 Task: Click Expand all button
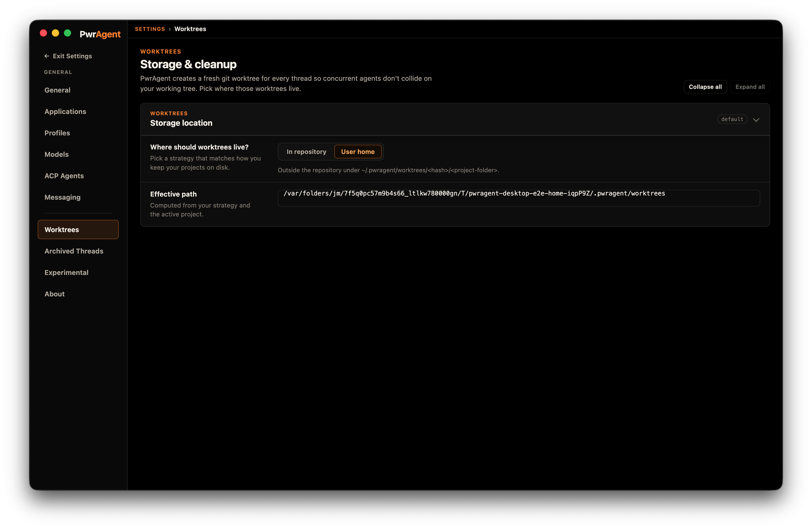tap(750, 87)
